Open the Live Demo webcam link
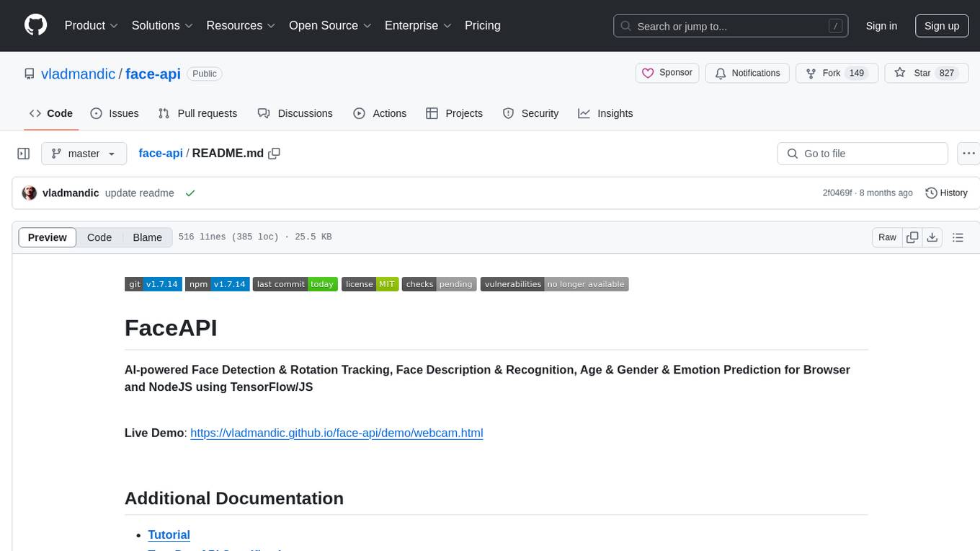The height and width of the screenshot is (551, 980). [337, 433]
